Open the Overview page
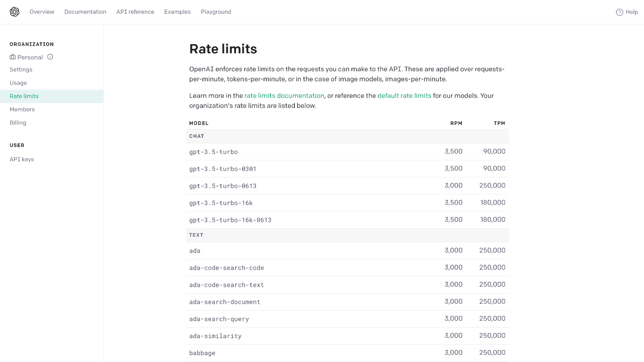Viewport: 644px width, 362px height. pos(42,12)
